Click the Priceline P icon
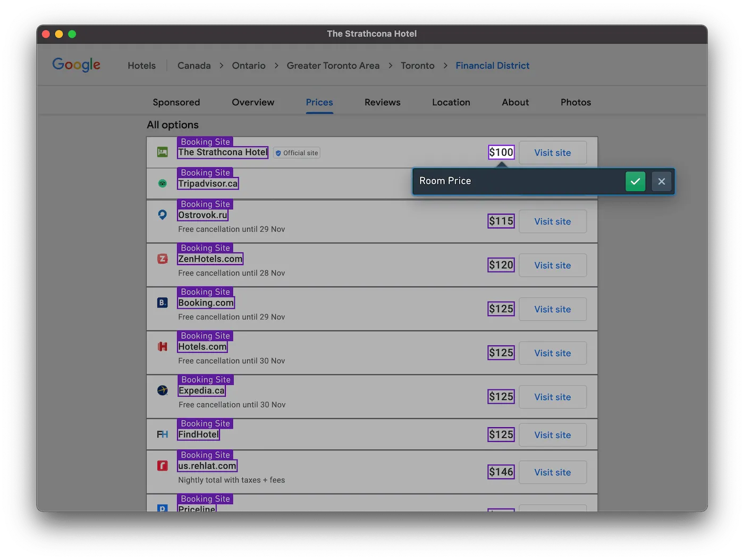 tap(163, 508)
